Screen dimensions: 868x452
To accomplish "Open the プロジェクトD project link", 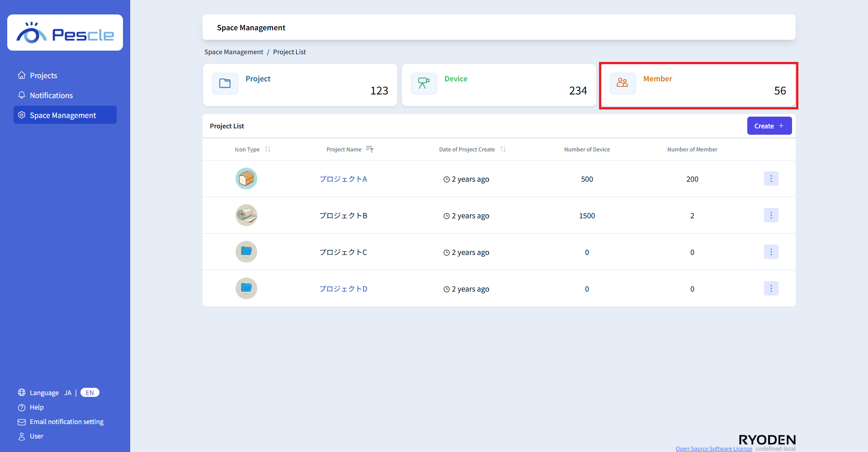I will pos(343,289).
